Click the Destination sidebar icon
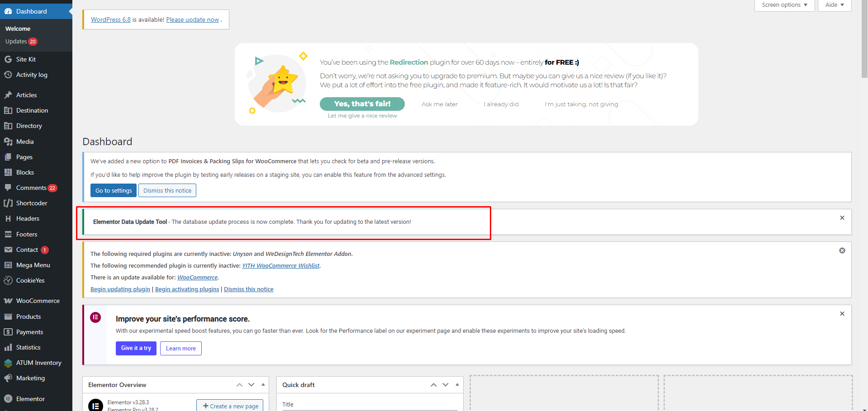Image resolution: width=868 pixels, height=411 pixels. coord(8,110)
